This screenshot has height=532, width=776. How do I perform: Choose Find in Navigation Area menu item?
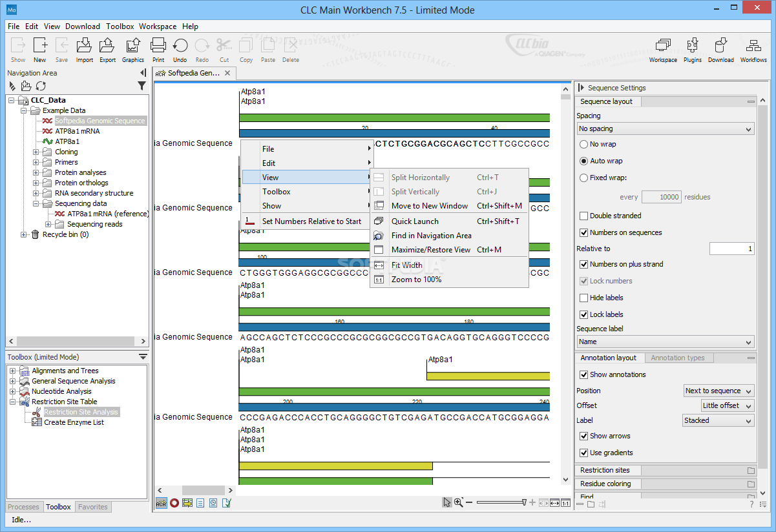[x=449, y=236]
